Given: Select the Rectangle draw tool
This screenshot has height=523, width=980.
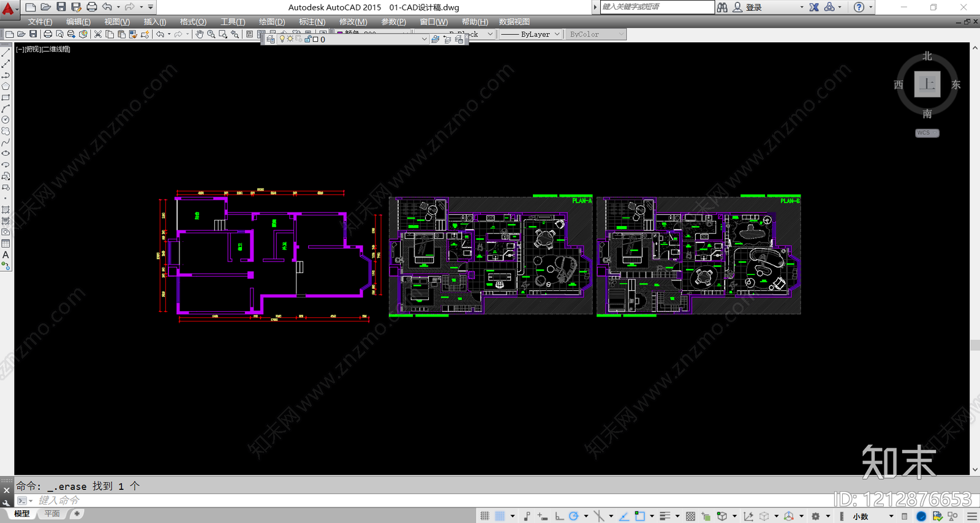Looking at the screenshot, I should [x=6, y=97].
